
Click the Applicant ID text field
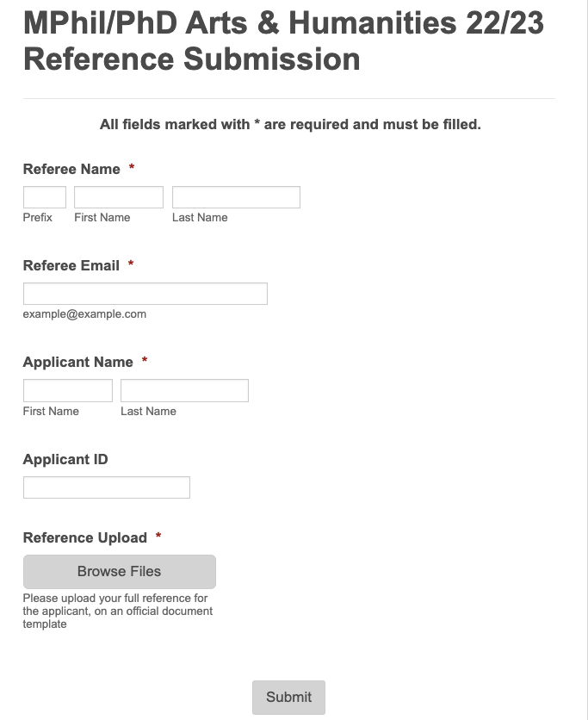point(107,487)
